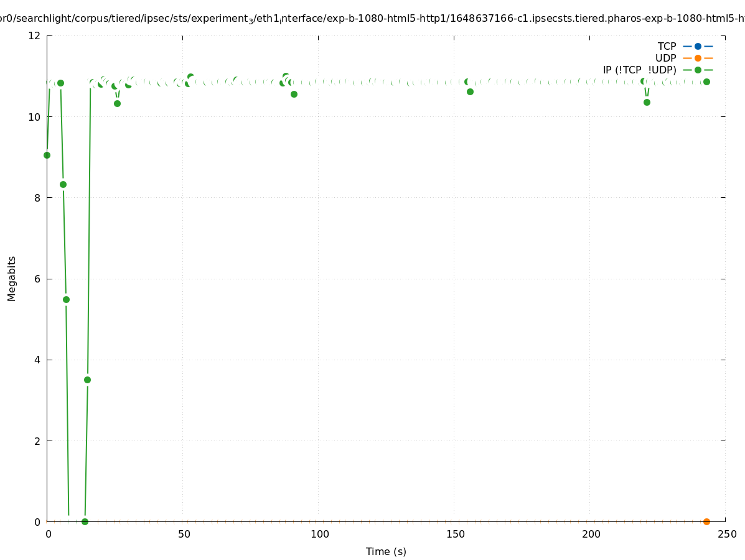
Task: Click the last green point near 243 seconds
Action: point(706,82)
